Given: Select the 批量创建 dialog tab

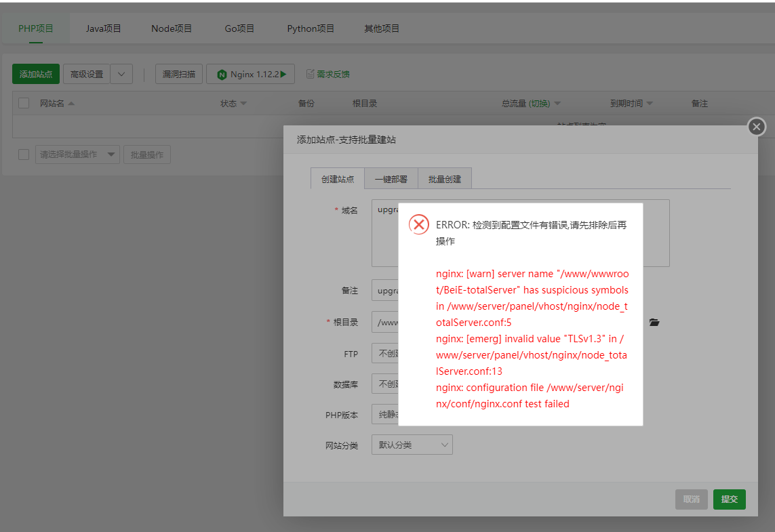Looking at the screenshot, I should (x=445, y=179).
